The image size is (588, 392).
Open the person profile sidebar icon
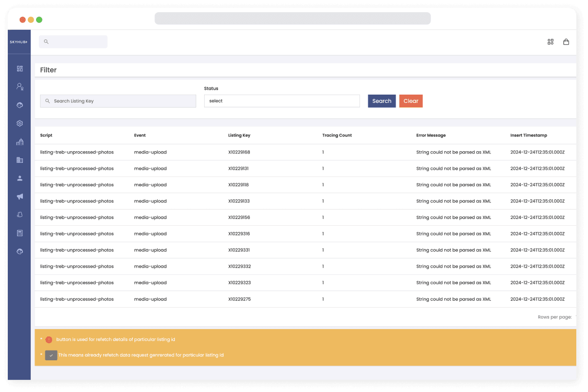coord(19,178)
